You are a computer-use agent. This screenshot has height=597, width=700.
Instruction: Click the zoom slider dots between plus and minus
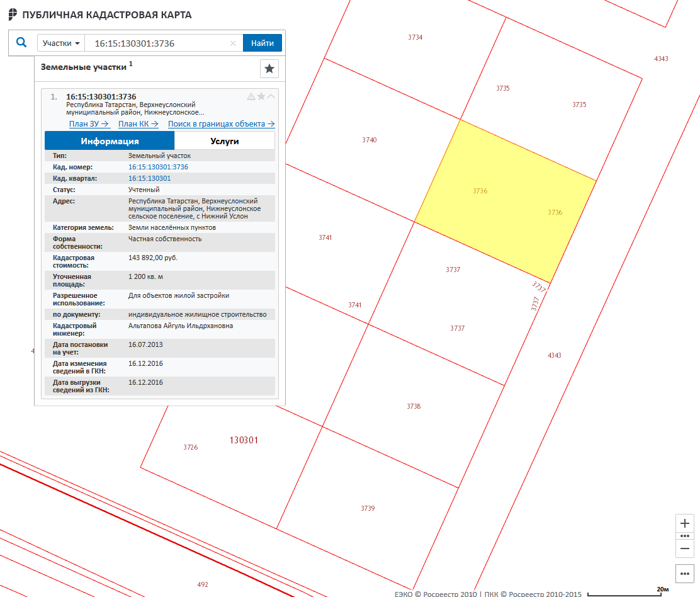click(685, 536)
